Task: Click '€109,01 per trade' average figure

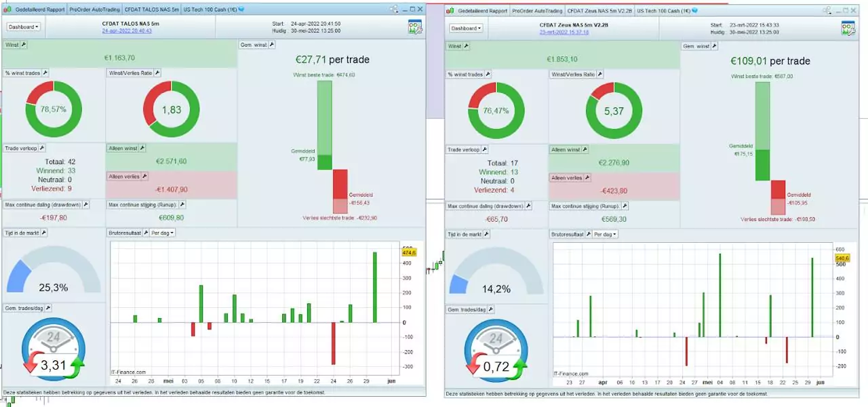Action: [x=770, y=61]
